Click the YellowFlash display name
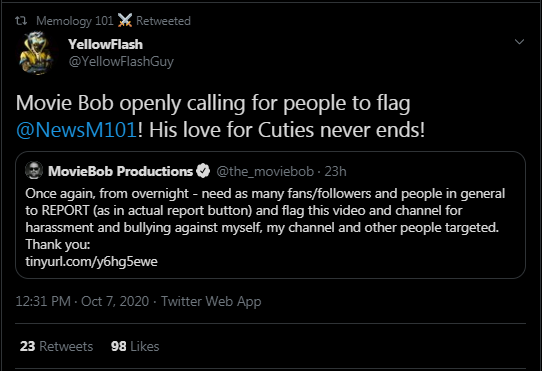This screenshot has width=542, height=371. click(x=105, y=44)
